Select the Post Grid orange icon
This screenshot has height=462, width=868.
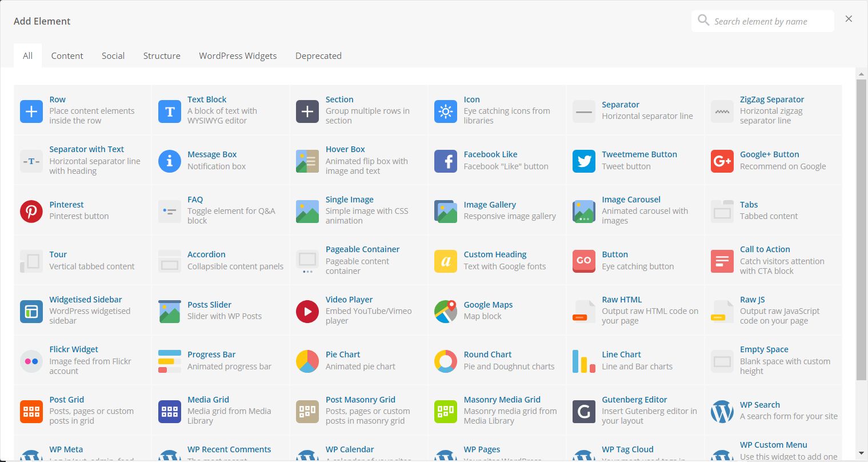[x=31, y=412]
